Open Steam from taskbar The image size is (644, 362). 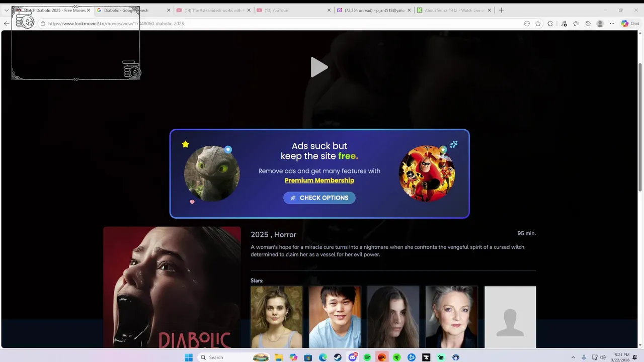pyautogui.click(x=338, y=357)
